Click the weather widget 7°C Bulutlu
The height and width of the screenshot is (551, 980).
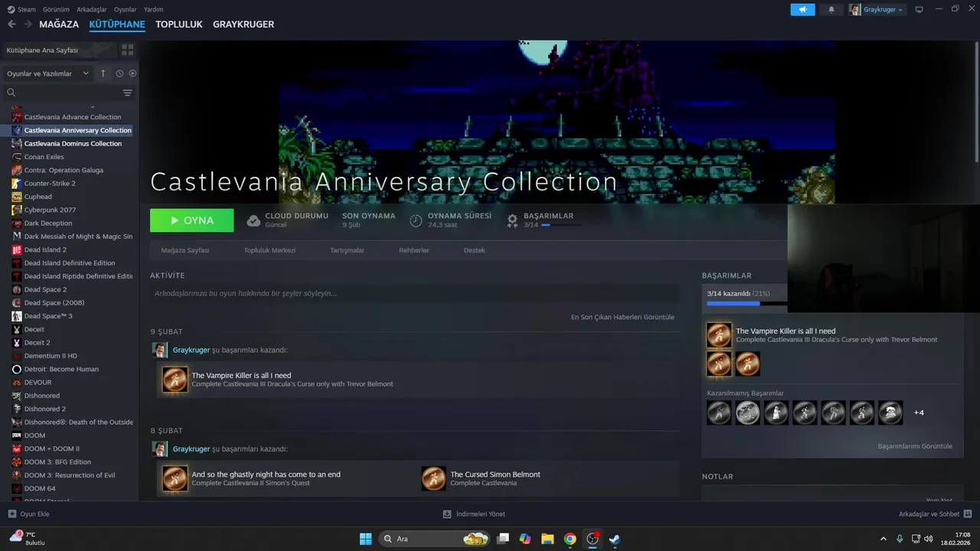(27, 539)
